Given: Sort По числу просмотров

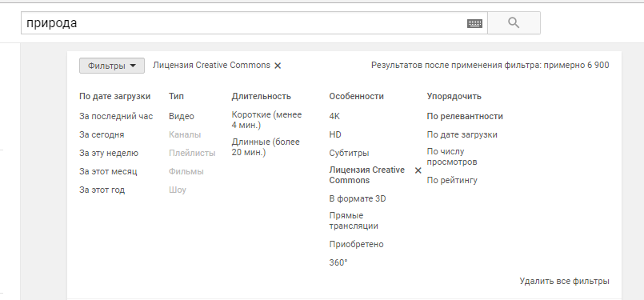Looking at the screenshot, I should click(452, 157).
